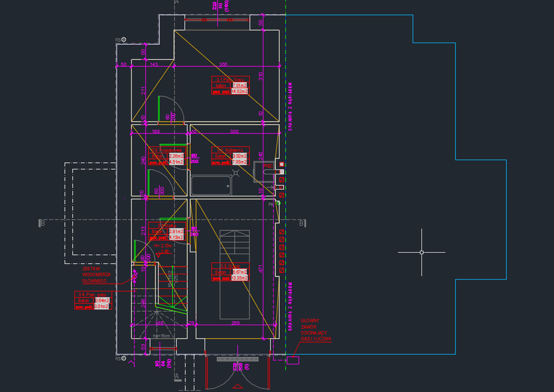Image resolution: width=554 pixels, height=392 pixels.
Task: Select the 0.1 Pom. Gosp room title
Action: (x=230, y=79)
